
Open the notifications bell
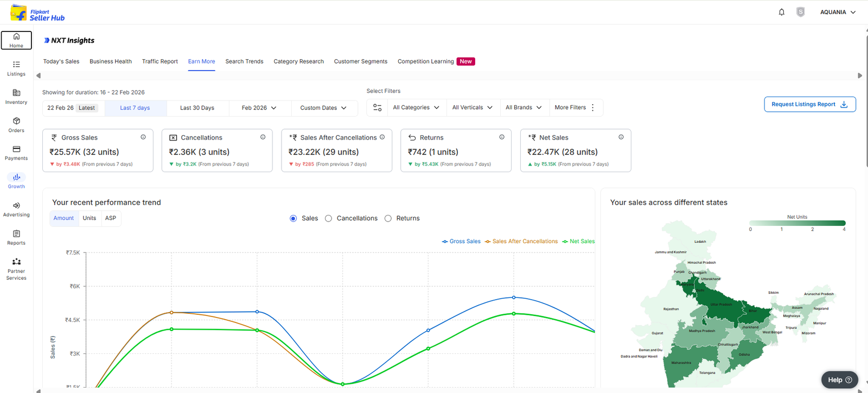click(x=782, y=12)
